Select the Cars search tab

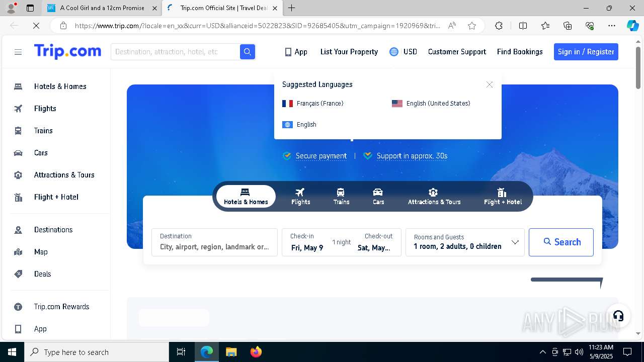(x=378, y=197)
